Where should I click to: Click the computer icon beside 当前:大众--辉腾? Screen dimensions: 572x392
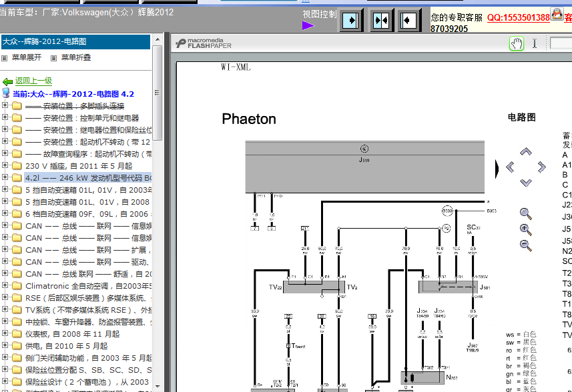[6, 93]
